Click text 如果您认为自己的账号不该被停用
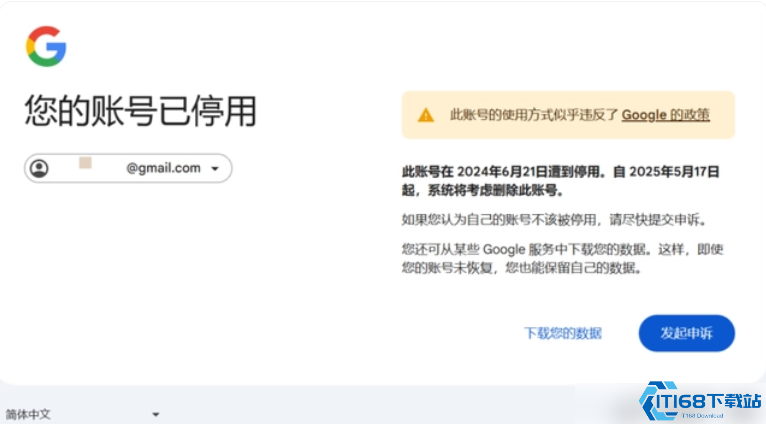 click(499, 220)
